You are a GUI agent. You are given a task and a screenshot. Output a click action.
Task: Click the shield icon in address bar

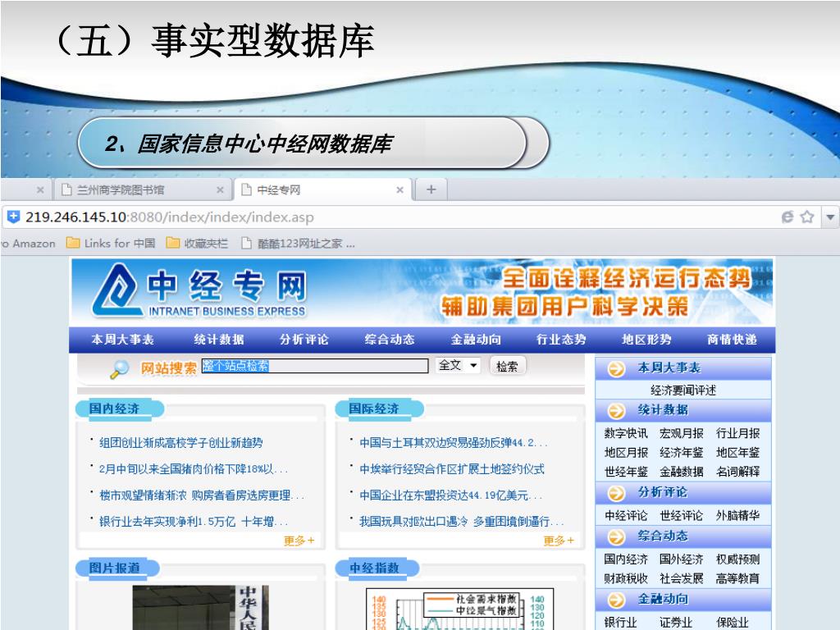[13, 217]
